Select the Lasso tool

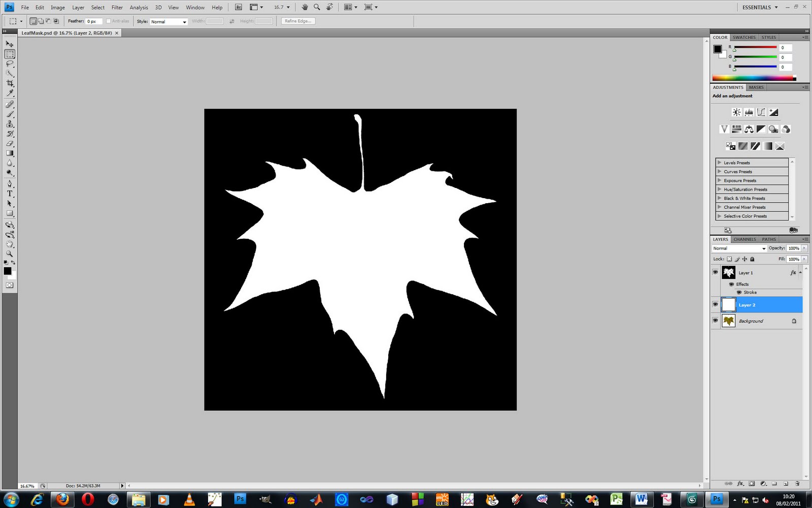10,63
